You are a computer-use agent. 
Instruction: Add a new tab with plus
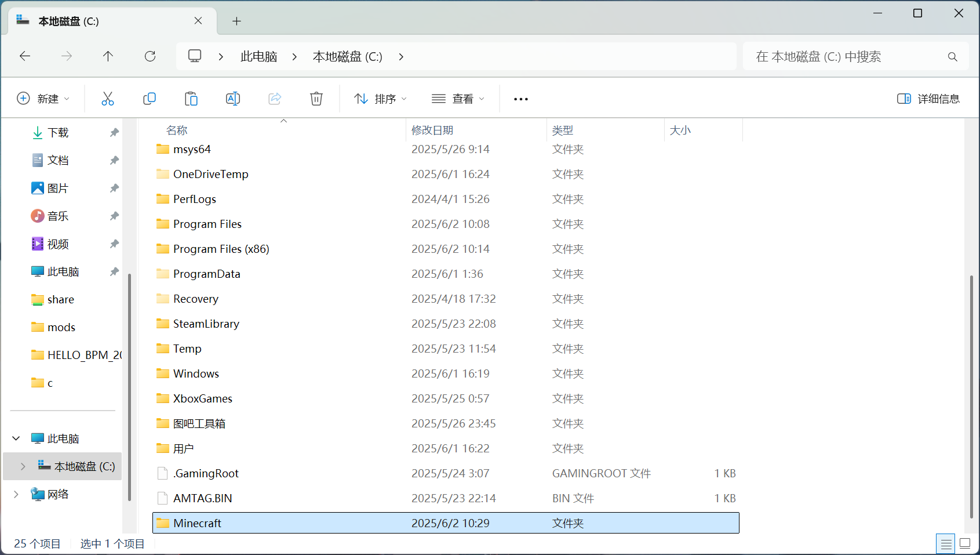pos(236,21)
